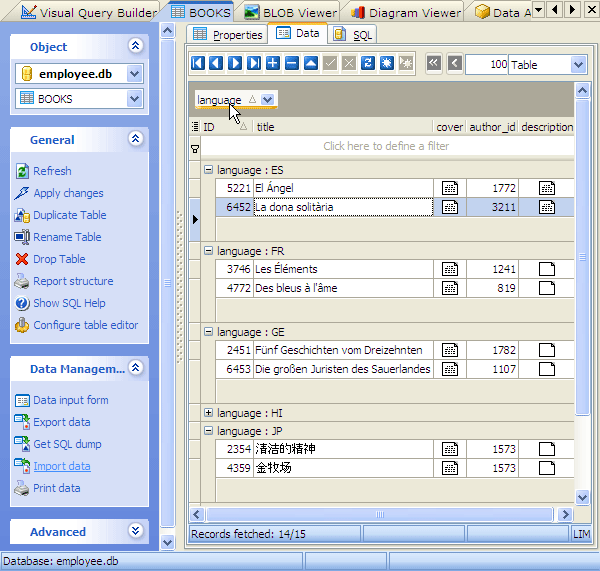Click Export data link
600x571 pixels.
click(62, 422)
